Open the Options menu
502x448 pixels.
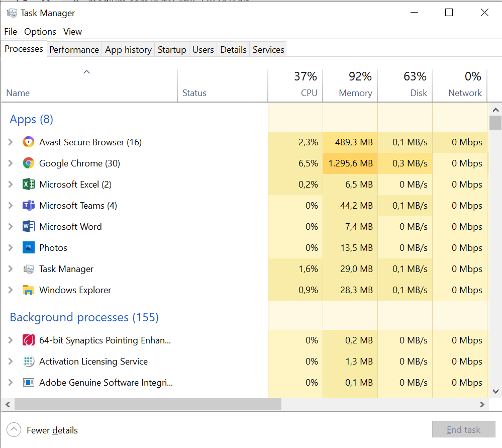pyautogui.click(x=40, y=32)
